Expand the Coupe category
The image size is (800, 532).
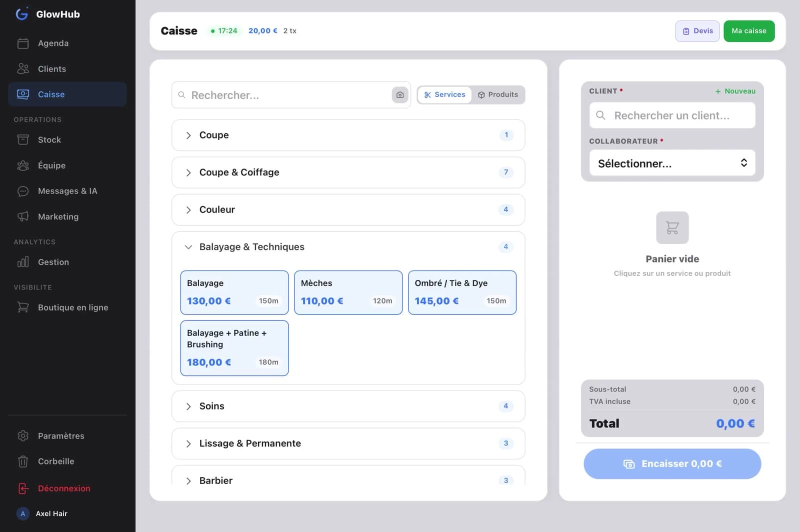click(348, 135)
